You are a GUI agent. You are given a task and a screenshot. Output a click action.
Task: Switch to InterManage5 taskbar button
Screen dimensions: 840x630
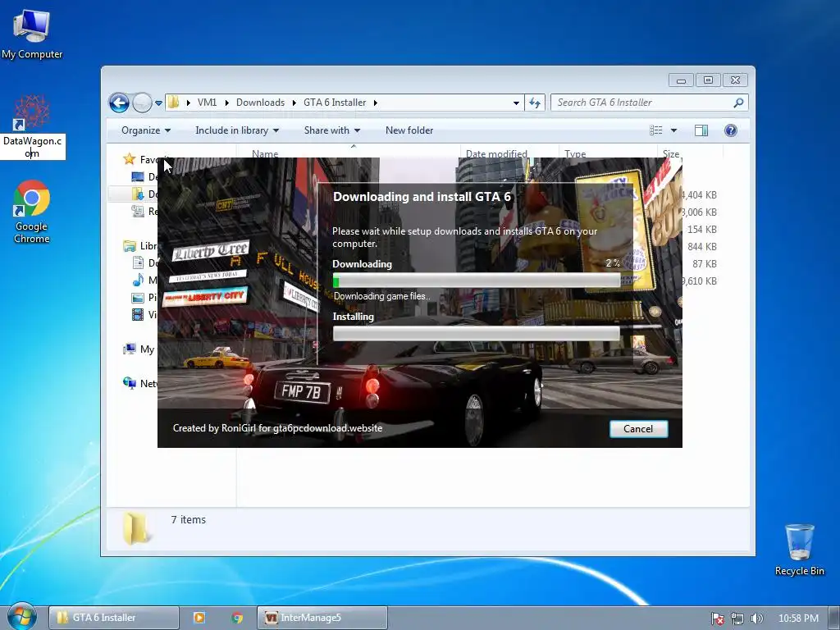tap(322, 618)
